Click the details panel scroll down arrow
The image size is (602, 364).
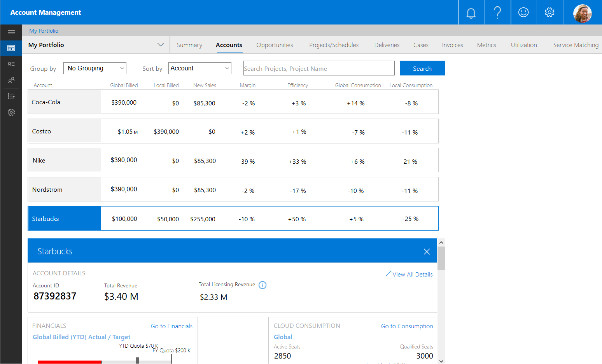[441, 361]
